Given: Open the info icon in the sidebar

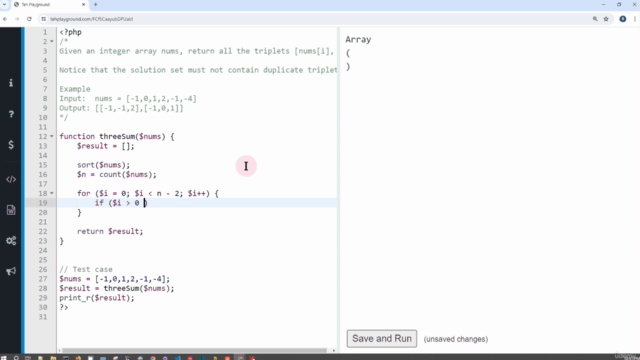Looking at the screenshot, I should point(11,83).
